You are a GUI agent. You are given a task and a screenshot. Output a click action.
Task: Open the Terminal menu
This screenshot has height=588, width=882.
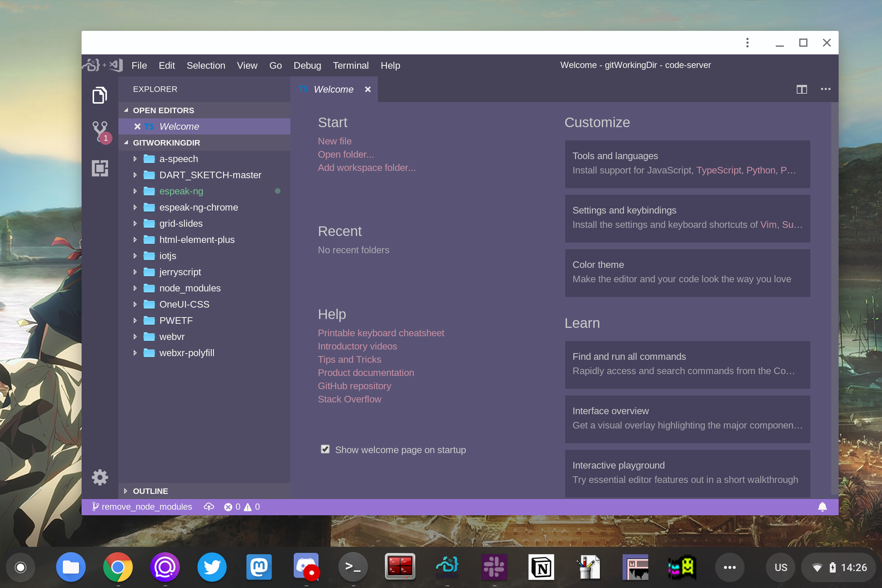[351, 65]
